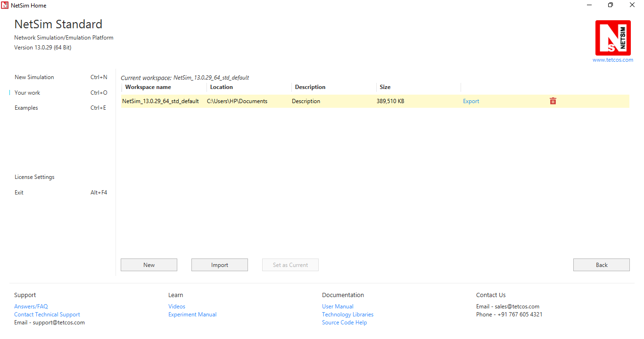This screenshot has height=339, width=644.
Task: Open the Answers/FAQ link
Action: [31, 307]
